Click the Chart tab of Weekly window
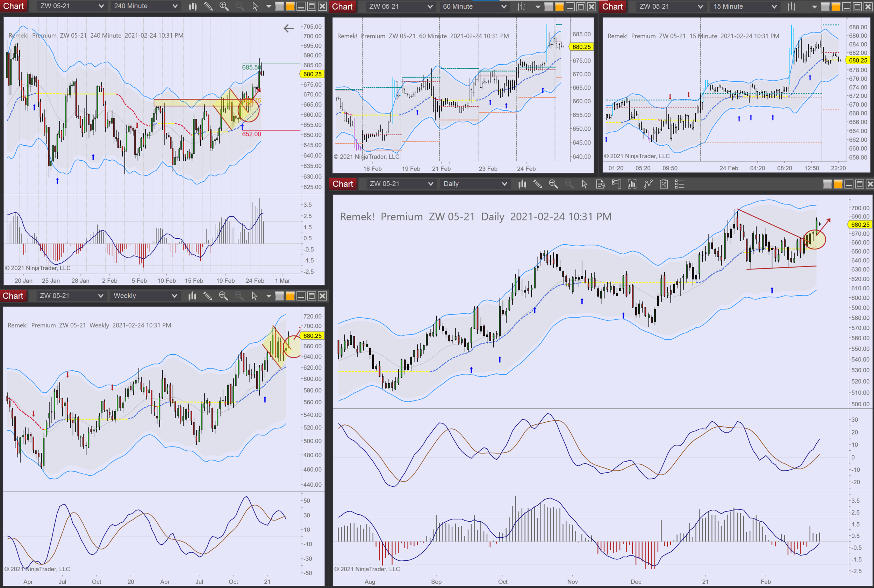This screenshot has height=588, width=874. [x=13, y=296]
